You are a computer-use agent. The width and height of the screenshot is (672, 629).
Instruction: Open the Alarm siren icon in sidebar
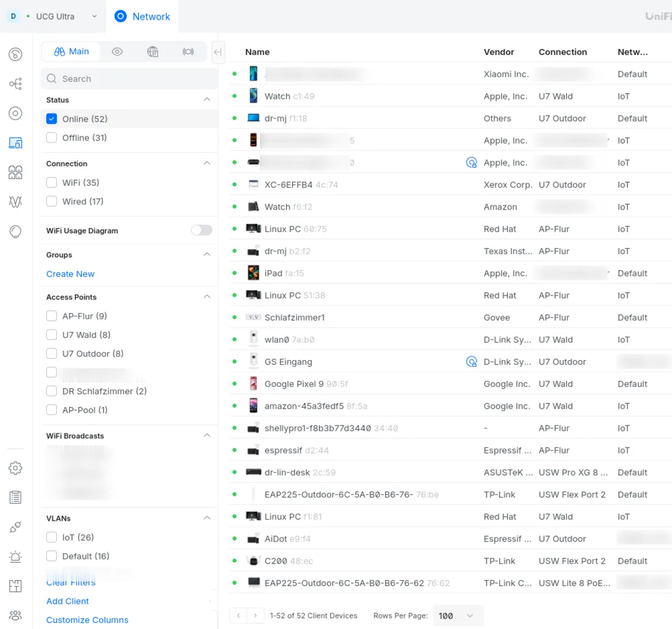15,556
